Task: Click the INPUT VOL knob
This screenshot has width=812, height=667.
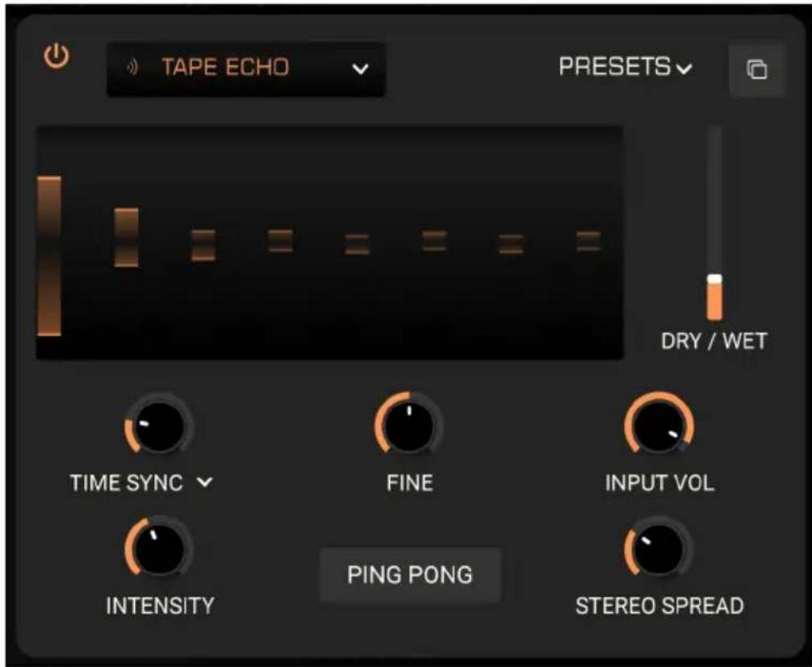Action: pos(659,425)
